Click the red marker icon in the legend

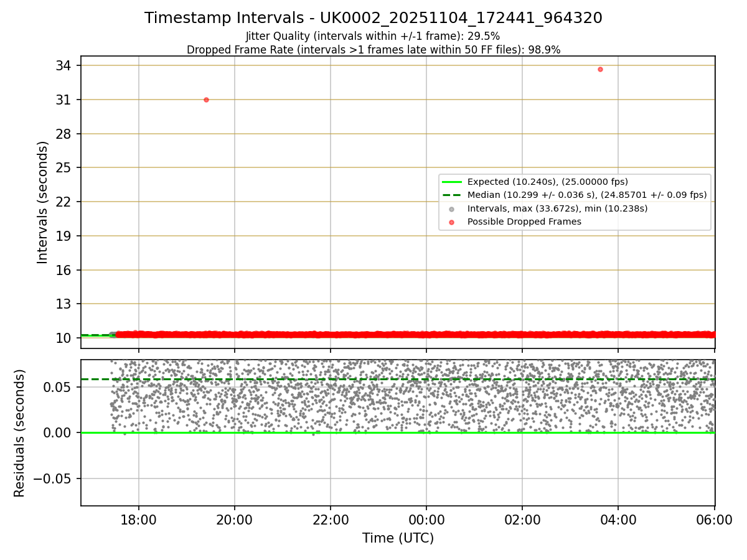coord(451,222)
